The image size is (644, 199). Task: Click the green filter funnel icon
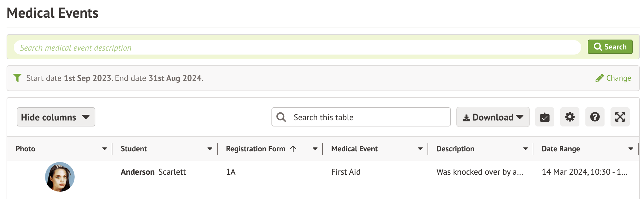17,78
